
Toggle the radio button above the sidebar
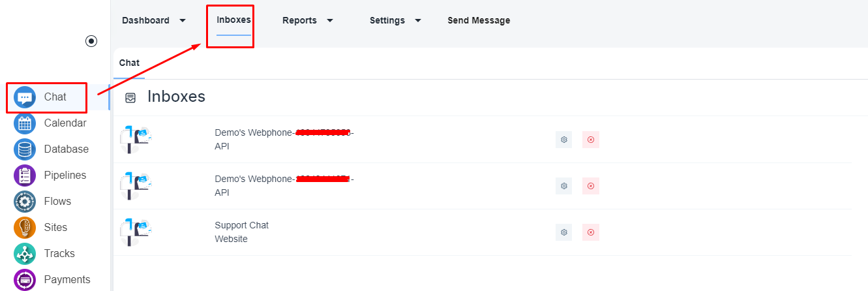click(91, 41)
